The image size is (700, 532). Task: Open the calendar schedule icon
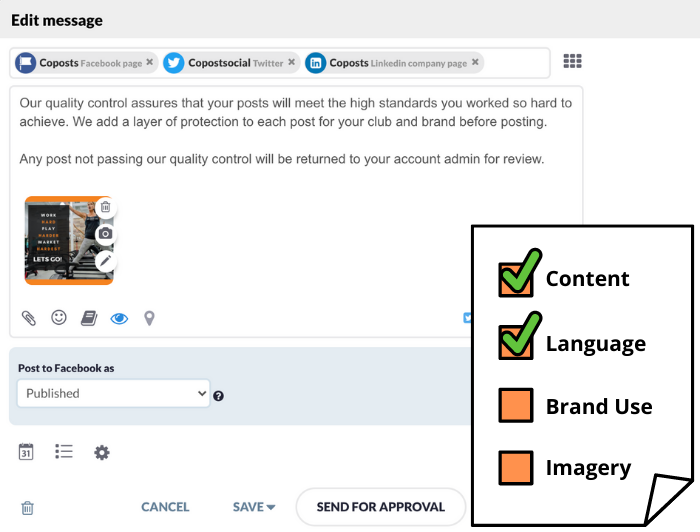click(x=27, y=452)
